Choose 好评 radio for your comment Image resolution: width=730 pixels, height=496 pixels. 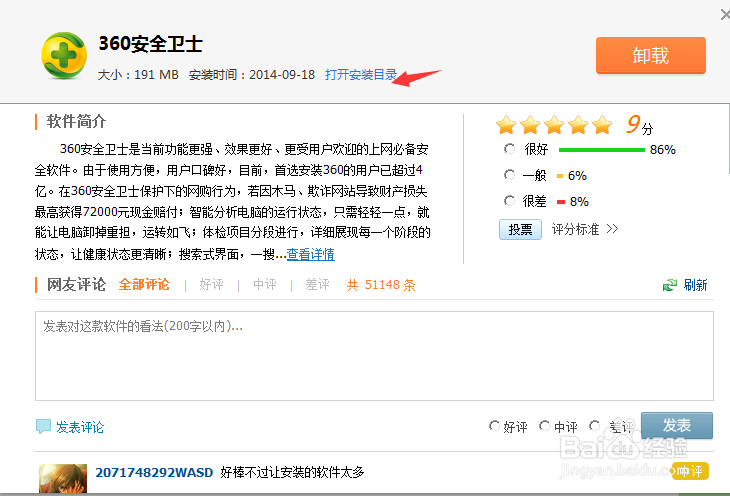(x=494, y=426)
